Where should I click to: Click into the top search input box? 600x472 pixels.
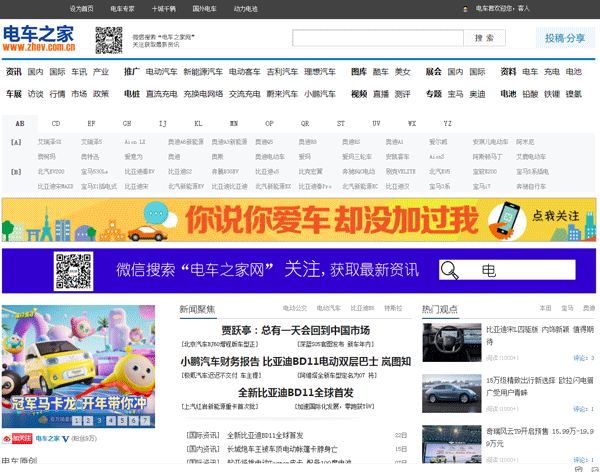(x=378, y=38)
